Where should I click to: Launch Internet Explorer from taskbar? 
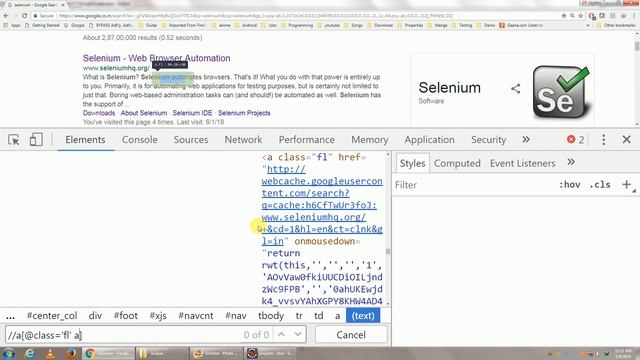(x=29, y=353)
